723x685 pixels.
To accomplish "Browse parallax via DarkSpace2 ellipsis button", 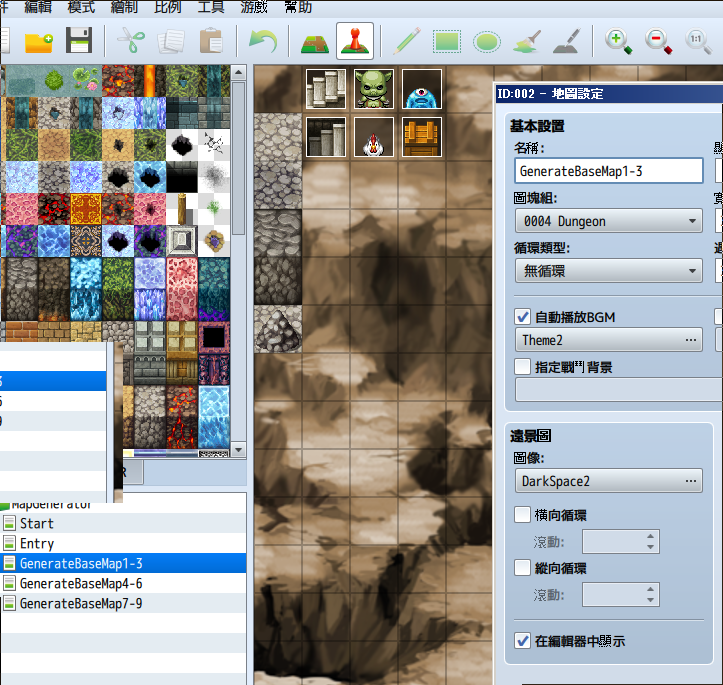I will 691,481.
